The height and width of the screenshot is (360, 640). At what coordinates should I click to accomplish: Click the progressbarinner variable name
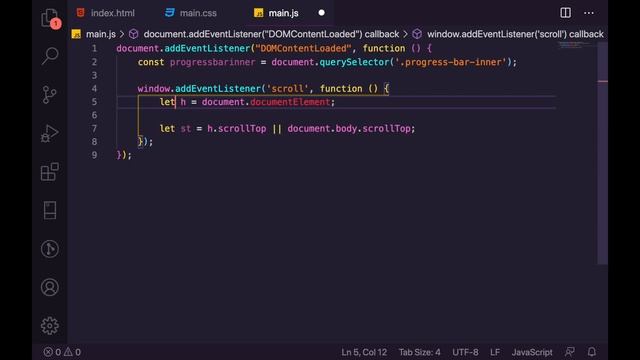pyautogui.click(x=212, y=62)
